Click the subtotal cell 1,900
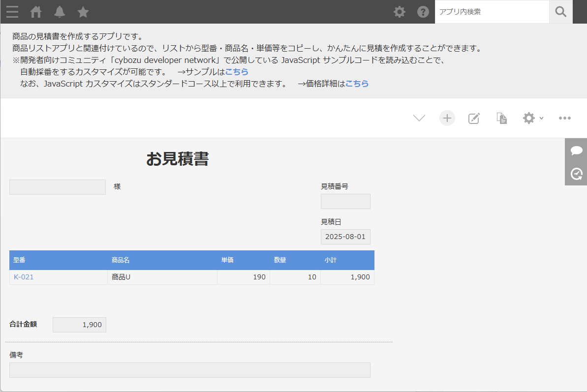Viewport: 587px width, 392px height. click(347, 277)
